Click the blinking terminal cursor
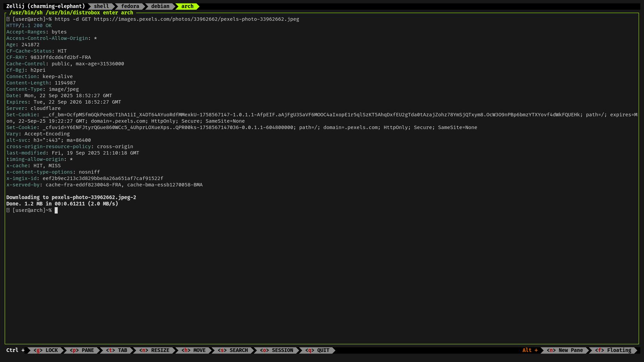This screenshot has width=644, height=362. [x=57, y=210]
